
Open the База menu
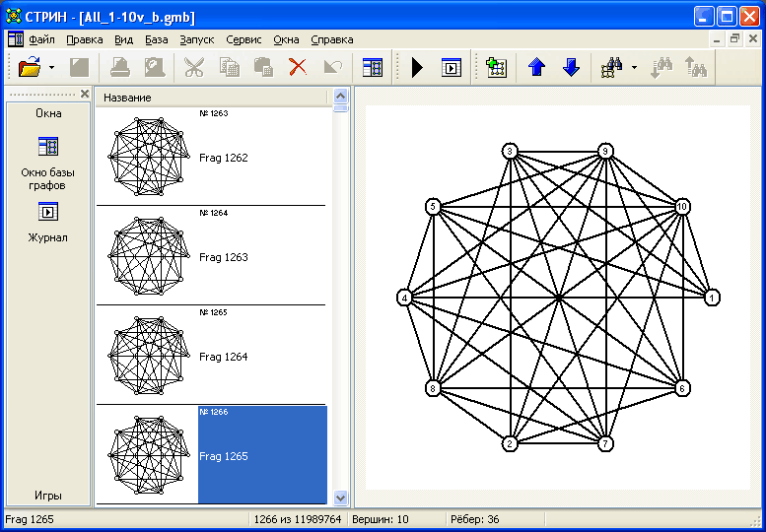pyautogui.click(x=157, y=39)
